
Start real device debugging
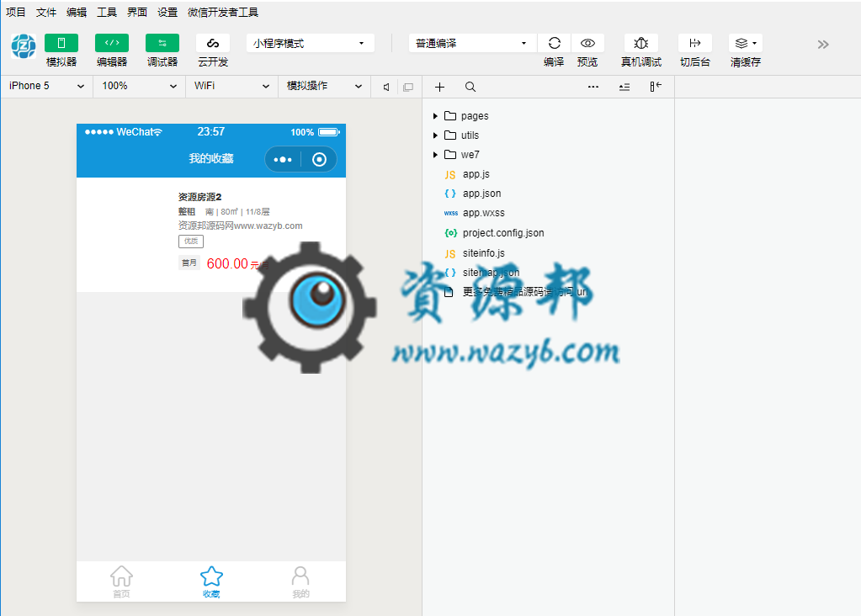pyautogui.click(x=640, y=44)
